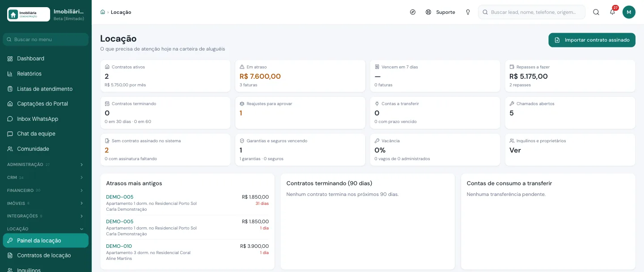Image resolution: width=644 pixels, height=272 pixels.
Task: Click the wrench icon on Chamados abertos
Action: pyautogui.click(x=512, y=104)
